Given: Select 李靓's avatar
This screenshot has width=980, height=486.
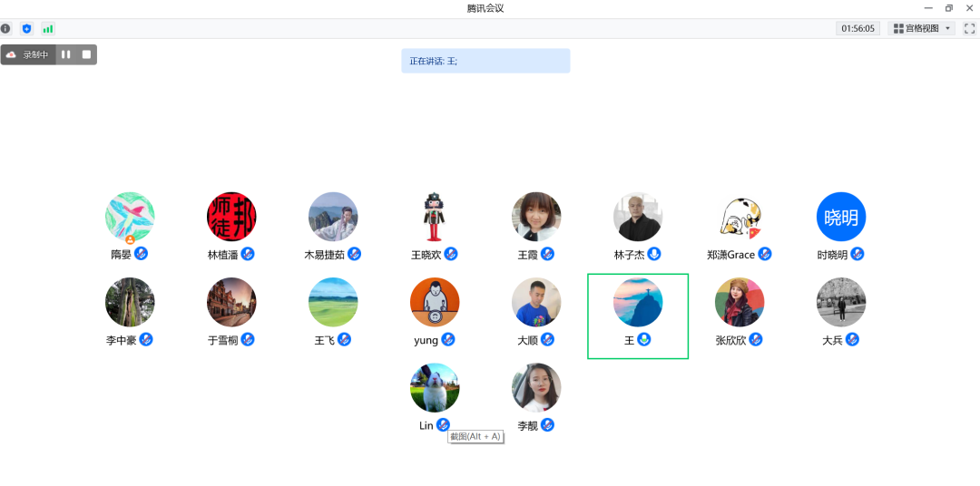Looking at the screenshot, I should pyautogui.click(x=536, y=388).
